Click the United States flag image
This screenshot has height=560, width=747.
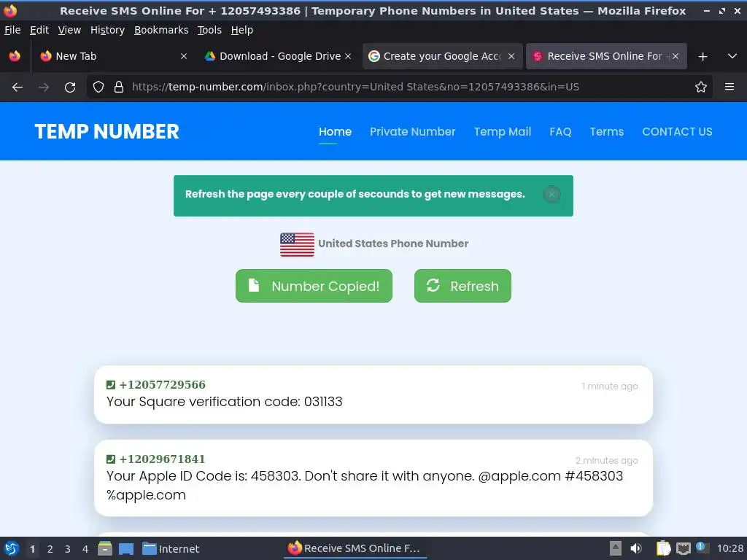(297, 244)
